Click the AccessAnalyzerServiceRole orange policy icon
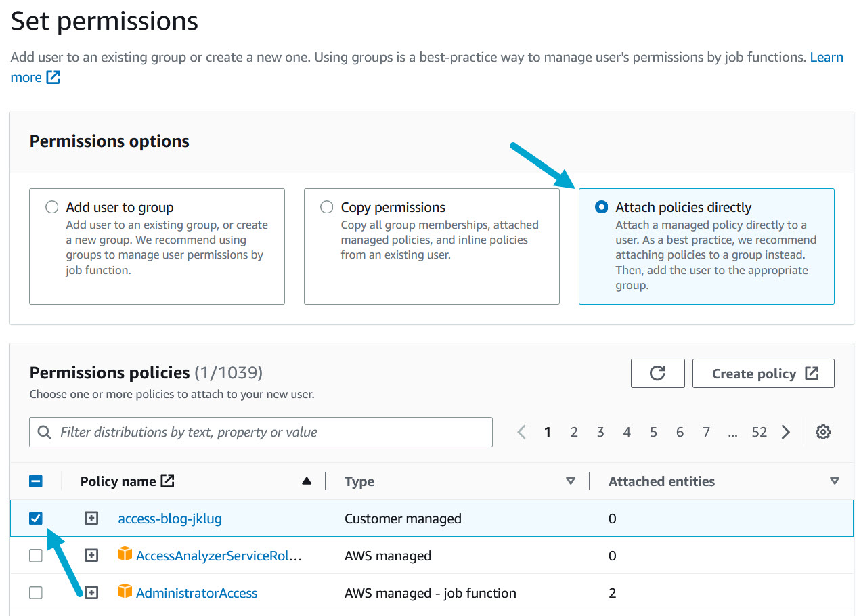The image size is (859, 616). pos(125,555)
